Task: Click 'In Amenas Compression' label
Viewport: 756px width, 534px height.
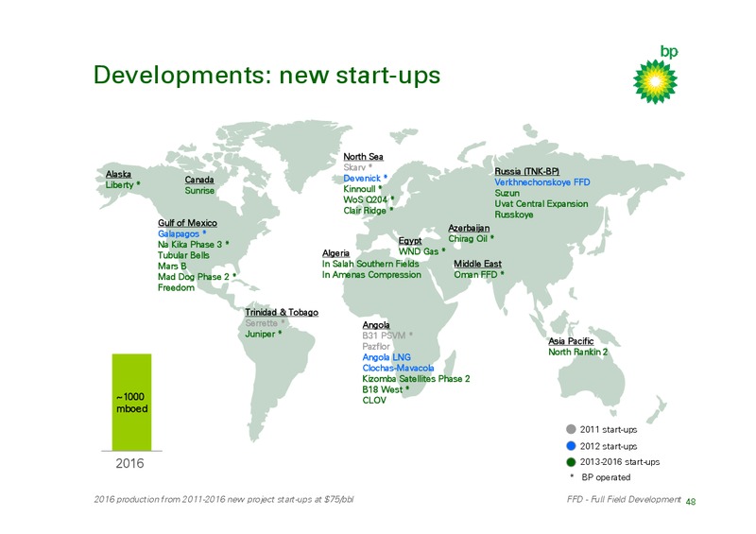Action: [371, 274]
